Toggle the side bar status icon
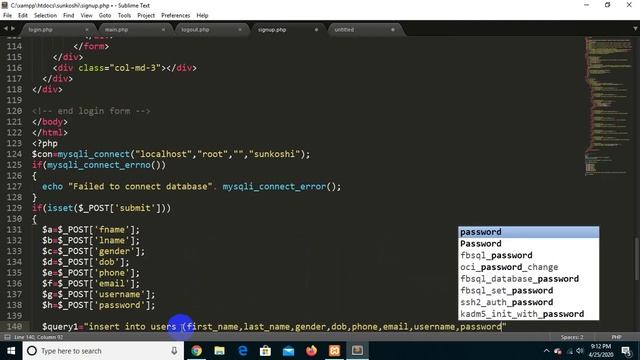Screen dimensions: 640x360 (x=7, y=337)
